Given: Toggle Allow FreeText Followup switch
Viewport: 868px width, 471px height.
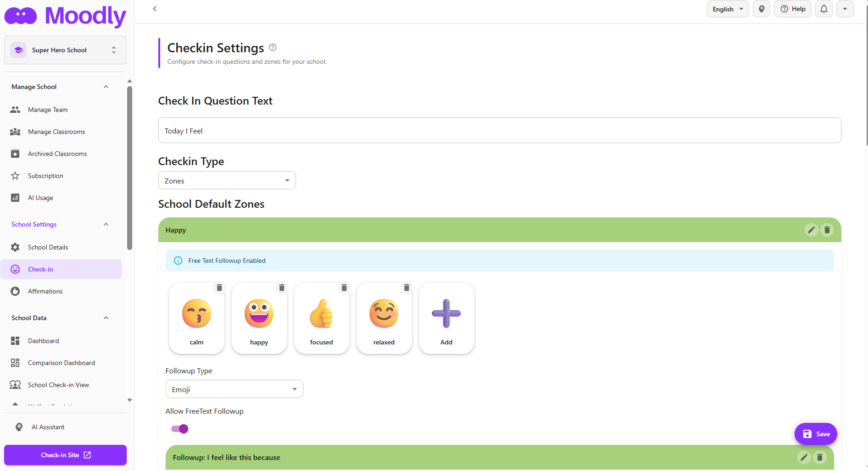Looking at the screenshot, I should [x=179, y=429].
